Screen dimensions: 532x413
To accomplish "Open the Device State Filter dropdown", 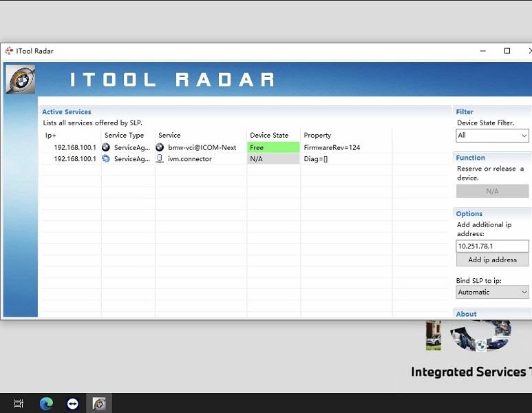I will click(x=492, y=136).
